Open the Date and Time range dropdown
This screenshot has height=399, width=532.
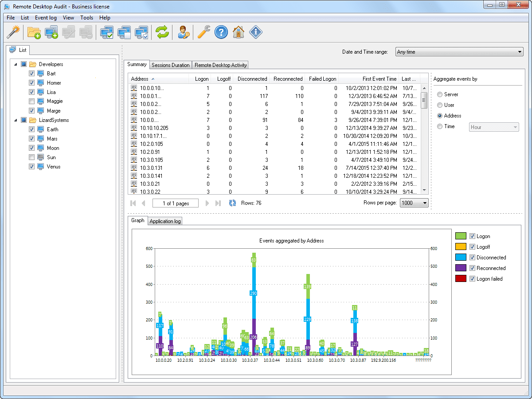pyautogui.click(x=458, y=52)
